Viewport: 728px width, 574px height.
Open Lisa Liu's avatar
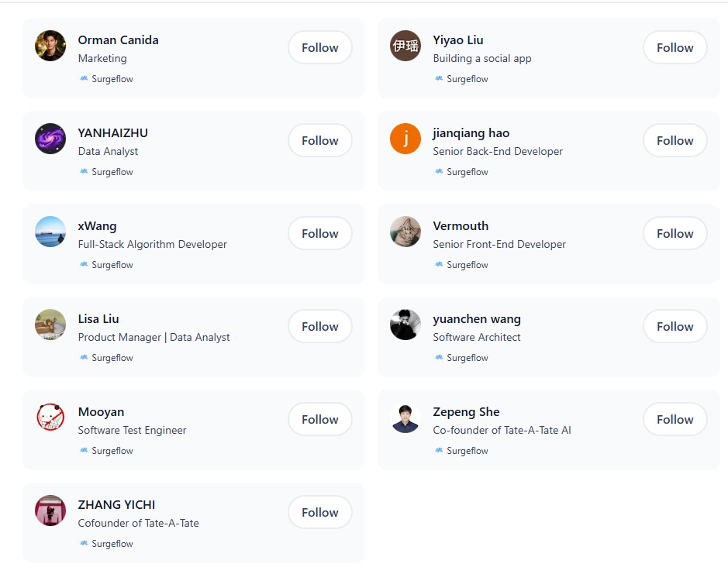[50, 325]
